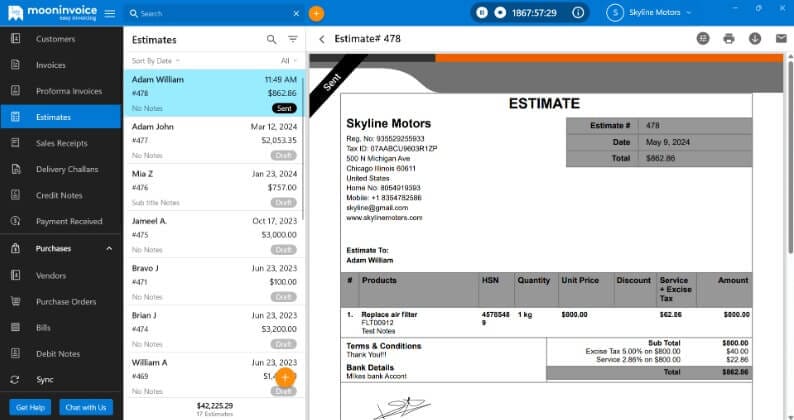
Task: Email the estimate
Action: (781, 39)
